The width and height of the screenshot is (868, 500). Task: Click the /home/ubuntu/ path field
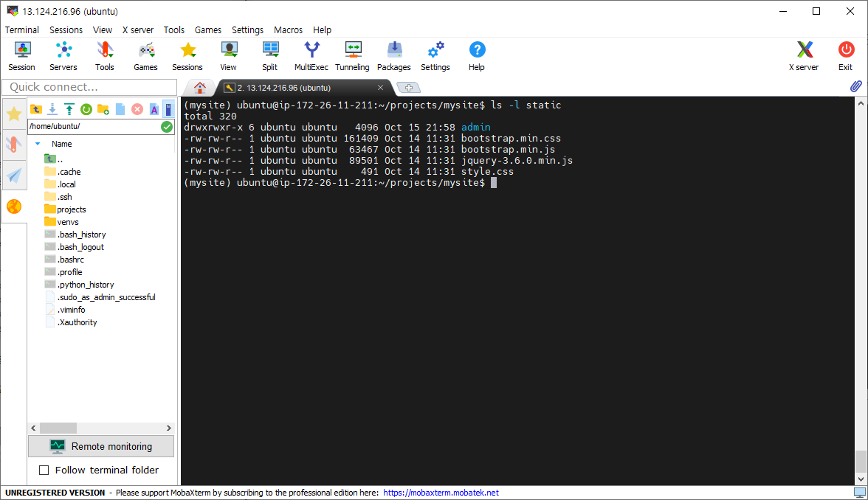(x=94, y=127)
